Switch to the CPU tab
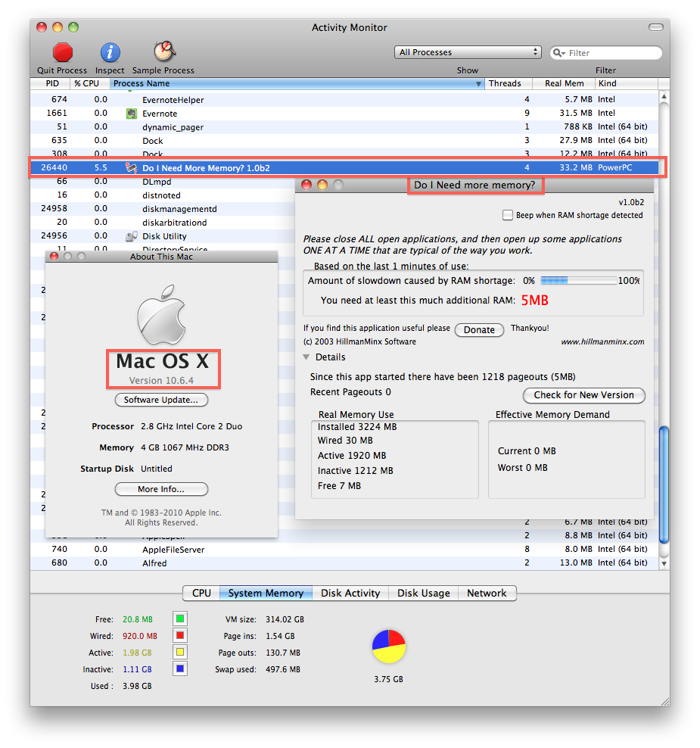The height and width of the screenshot is (748, 700). click(201, 593)
